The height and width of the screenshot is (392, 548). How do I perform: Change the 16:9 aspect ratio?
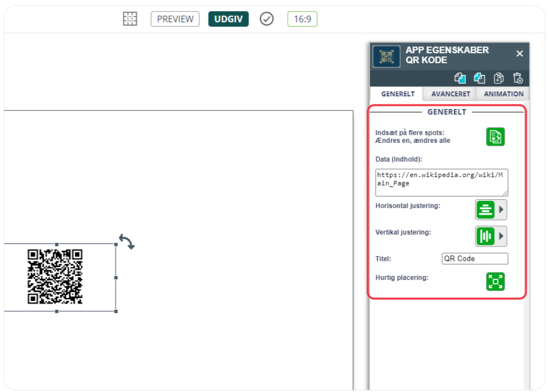302,19
